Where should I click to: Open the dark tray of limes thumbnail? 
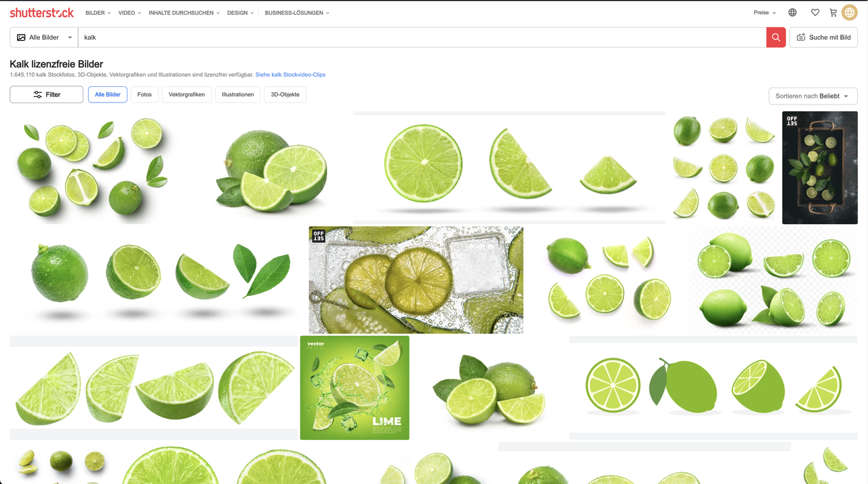click(820, 168)
